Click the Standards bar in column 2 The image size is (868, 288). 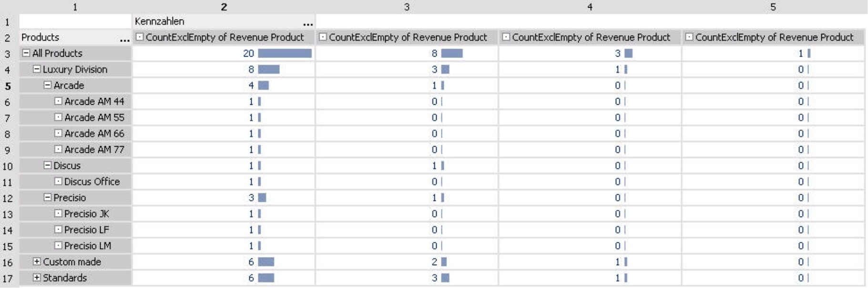266,278
